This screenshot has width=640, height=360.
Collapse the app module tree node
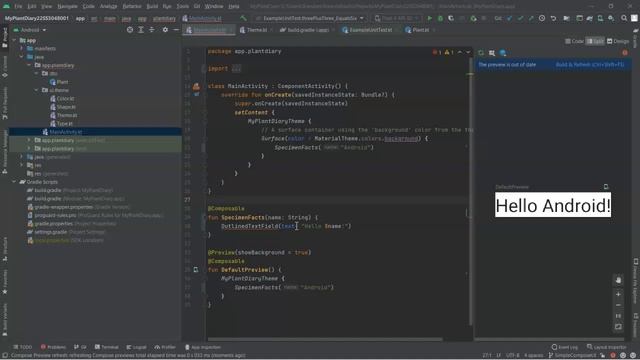[x=15, y=40]
